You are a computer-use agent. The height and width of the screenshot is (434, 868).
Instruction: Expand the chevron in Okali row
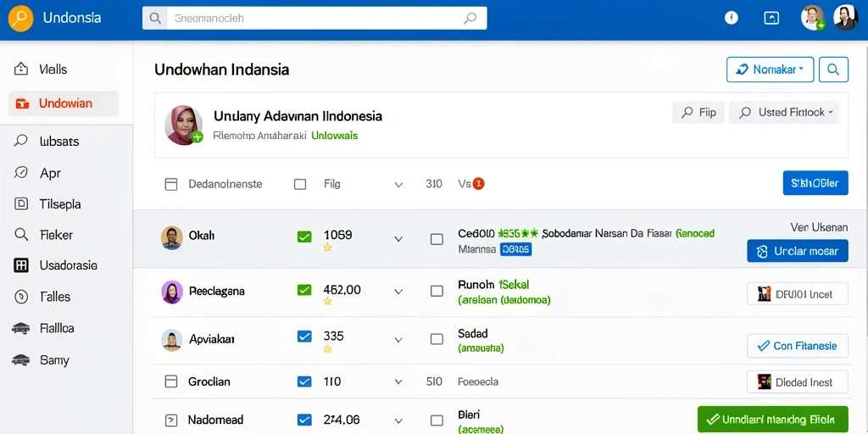pyautogui.click(x=398, y=238)
